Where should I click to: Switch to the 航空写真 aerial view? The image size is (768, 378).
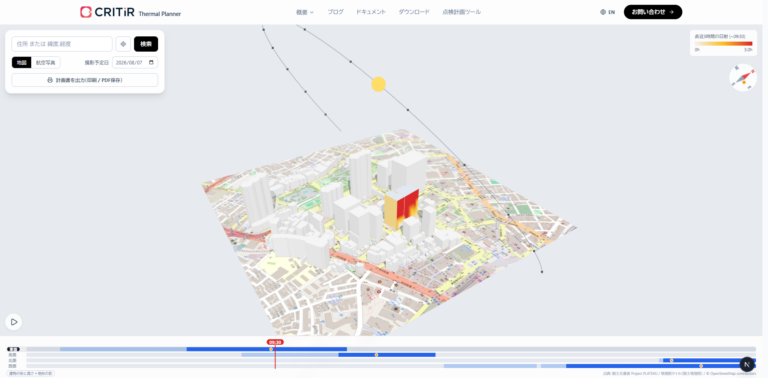(46, 63)
